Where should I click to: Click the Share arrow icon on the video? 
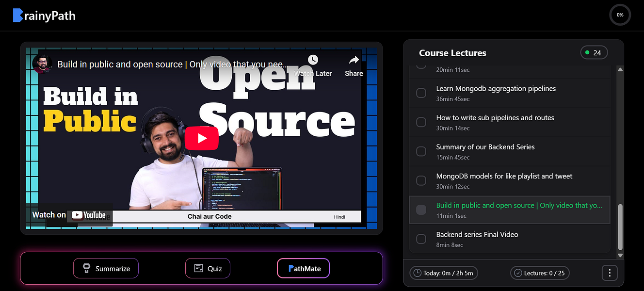354,60
